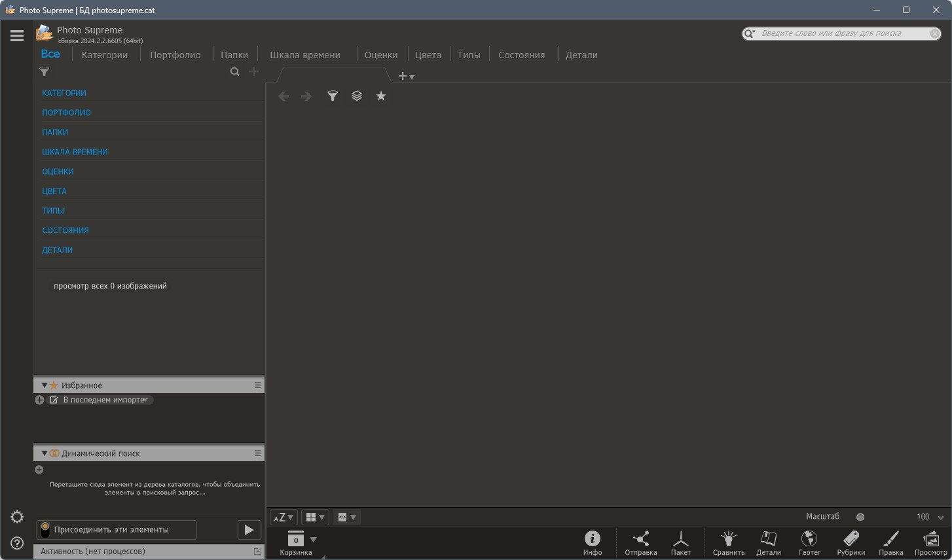Switch to the Все tab
The height and width of the screenshot is (560, 952).
click(x=50, y=54)
